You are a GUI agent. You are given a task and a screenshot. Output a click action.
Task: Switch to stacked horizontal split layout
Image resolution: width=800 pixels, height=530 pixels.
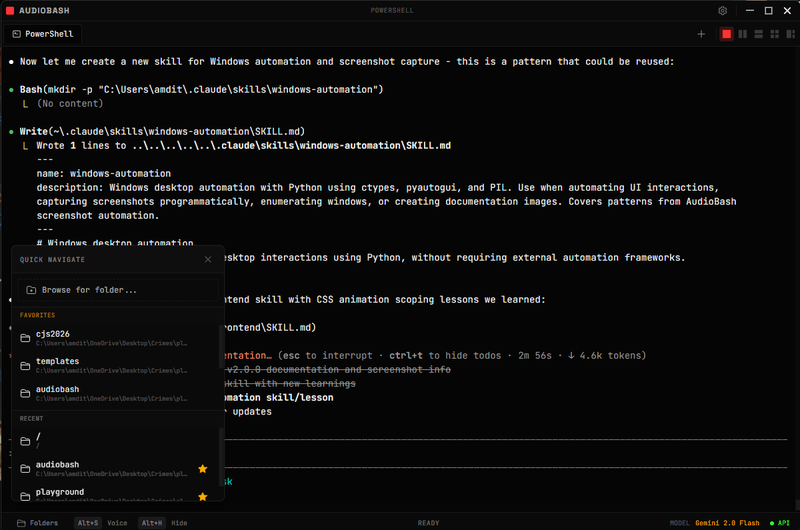coord(758,34)
